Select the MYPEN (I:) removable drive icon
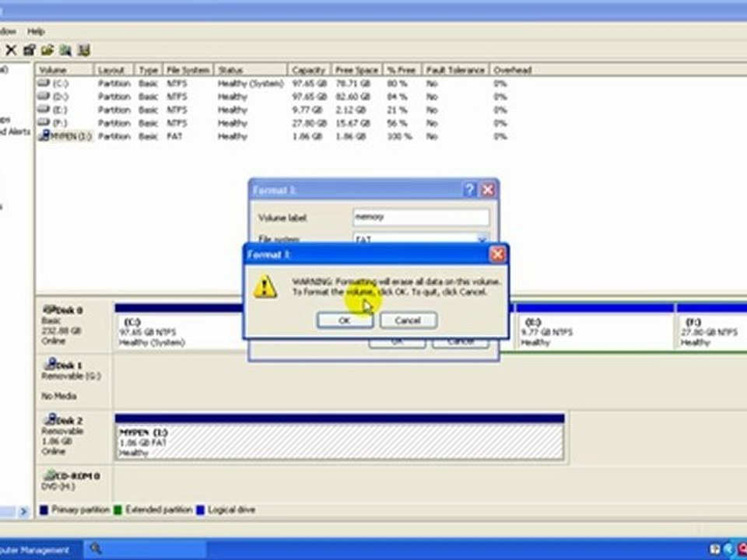 [44, 135]
